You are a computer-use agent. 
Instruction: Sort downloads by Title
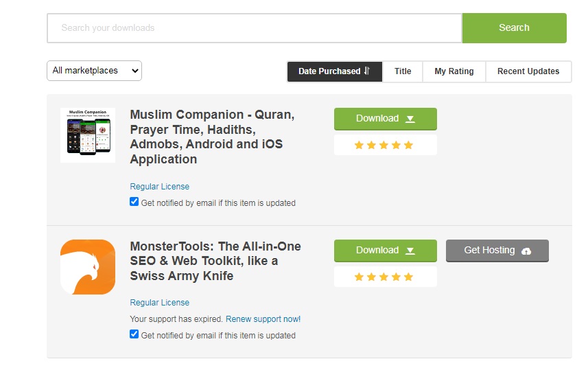(x=402, y=71)
